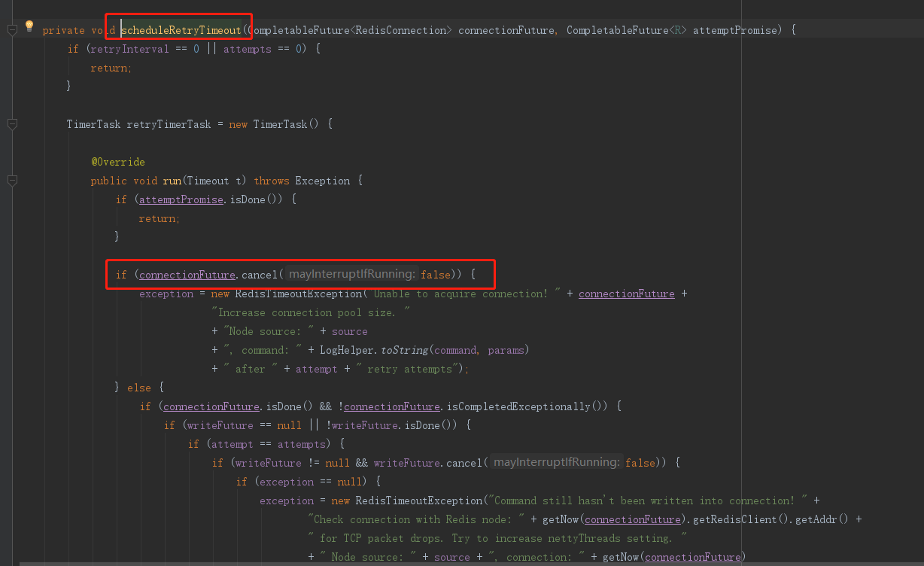Navigate to the attemptPromise field reference

tap(181, 199)
